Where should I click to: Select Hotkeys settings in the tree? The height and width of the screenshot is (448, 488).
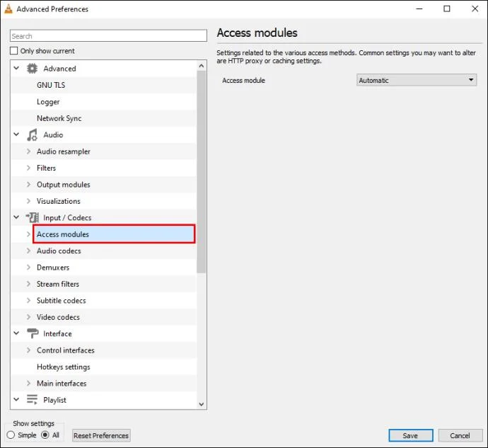tap(64, 367)
